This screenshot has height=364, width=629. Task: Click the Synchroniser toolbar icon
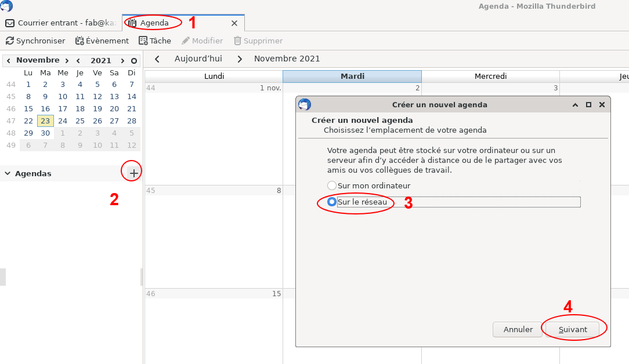click(x=35, y=41)
